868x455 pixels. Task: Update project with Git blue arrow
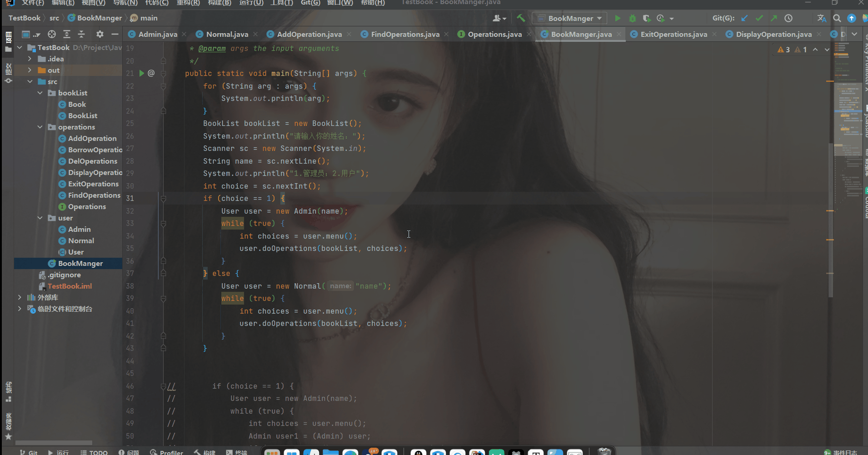(744, 18)
